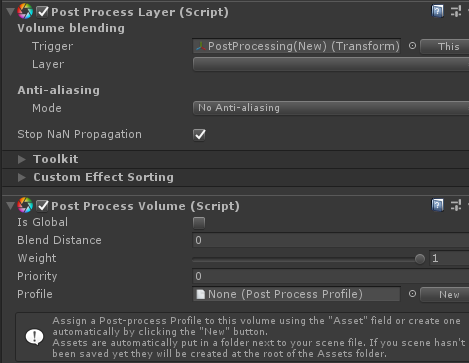
Task: Click New to create a profile
Action: (x=445, y=294)
